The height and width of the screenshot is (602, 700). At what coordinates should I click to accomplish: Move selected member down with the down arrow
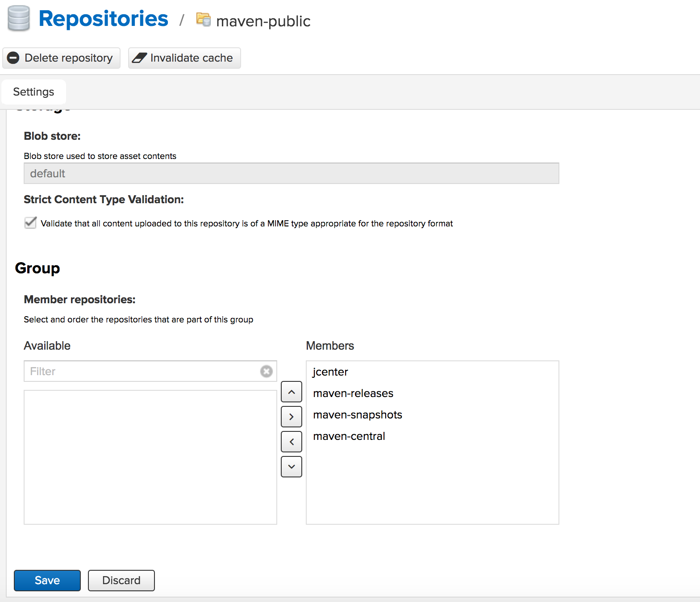tap(292, 467)
